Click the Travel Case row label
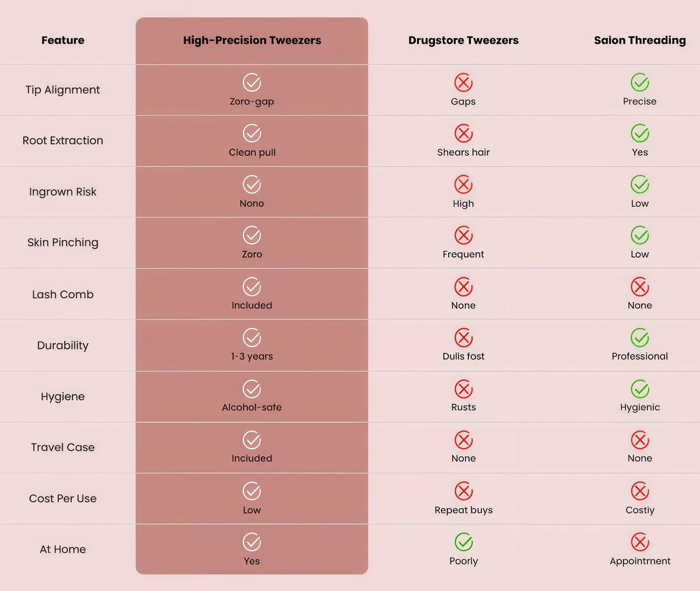 63,447
